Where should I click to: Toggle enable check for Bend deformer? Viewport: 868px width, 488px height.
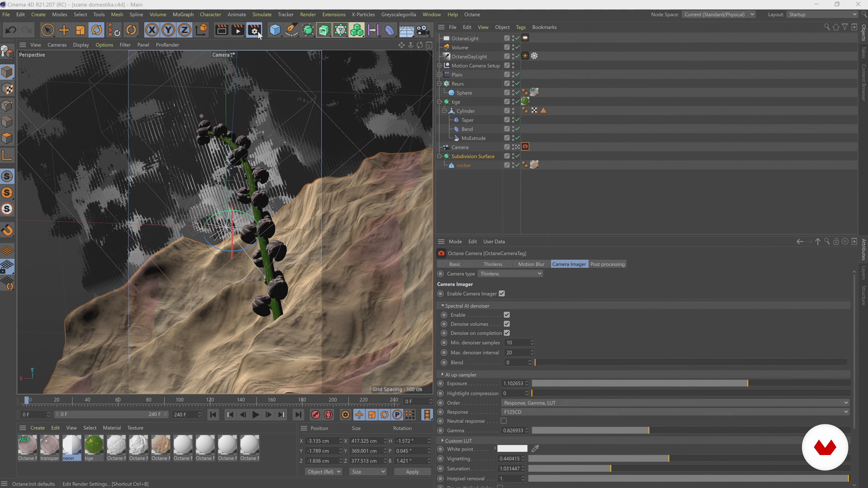click(x=518, y=129)
